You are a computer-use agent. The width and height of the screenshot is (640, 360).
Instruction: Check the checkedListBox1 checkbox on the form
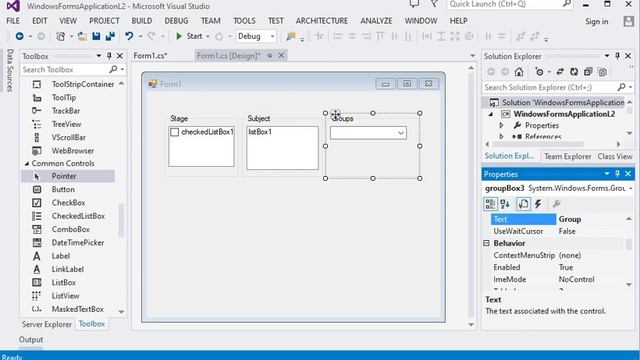point(174,132)
